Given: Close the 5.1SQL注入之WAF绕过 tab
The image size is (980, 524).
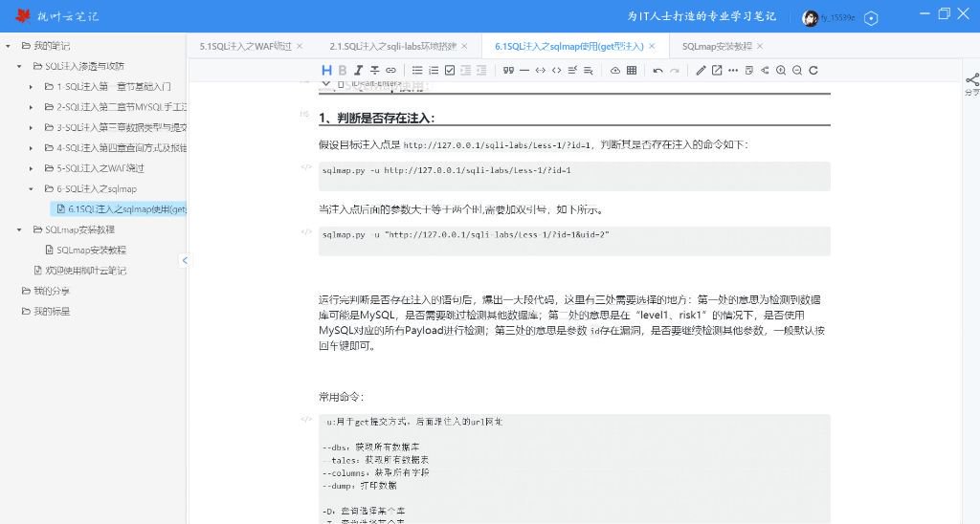Looking at the screenshot, I should (x=300, y=46).
